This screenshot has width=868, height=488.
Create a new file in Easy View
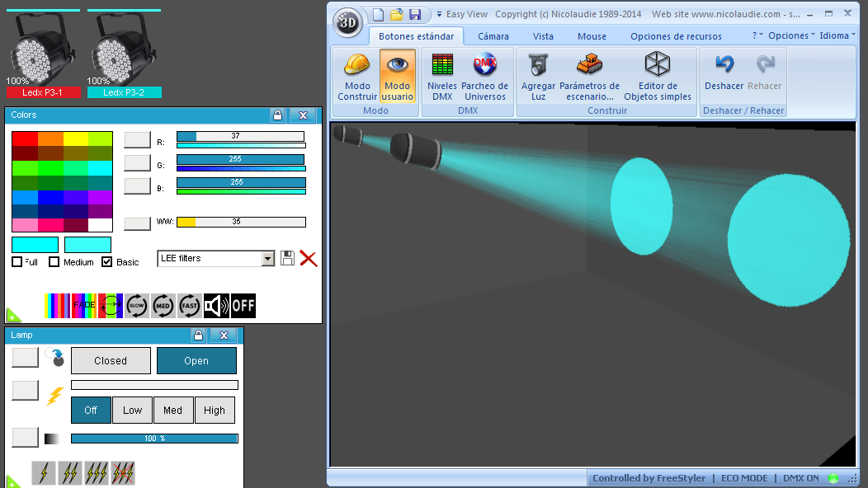point(378,14)
